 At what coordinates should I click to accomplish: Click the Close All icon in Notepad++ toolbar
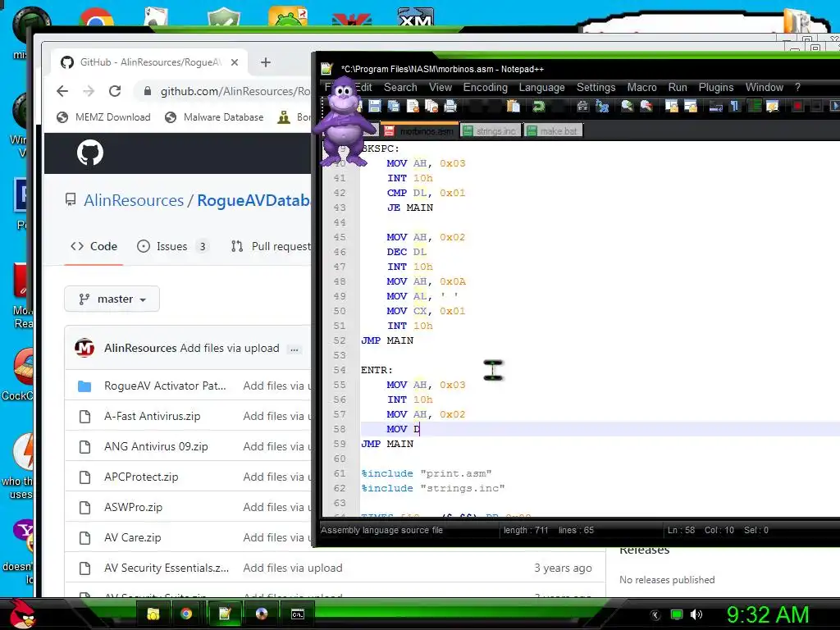(x=431, y=106)
